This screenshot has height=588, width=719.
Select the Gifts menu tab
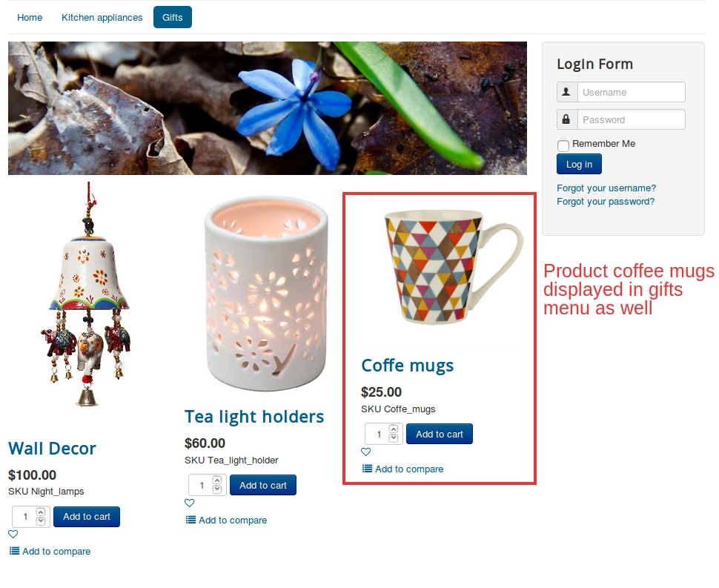coord(173,18)
